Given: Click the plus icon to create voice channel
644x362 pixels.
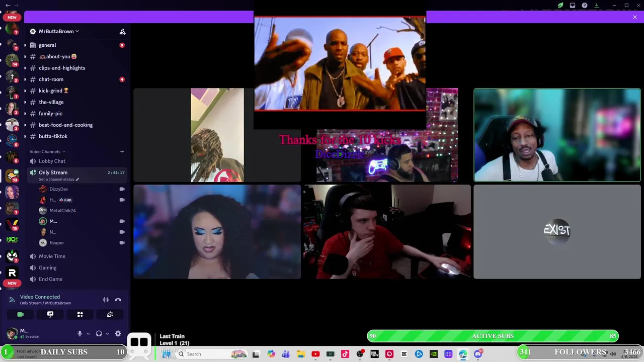Looking at the screenshot, I should pyautogui.click(x=122, y=151).
